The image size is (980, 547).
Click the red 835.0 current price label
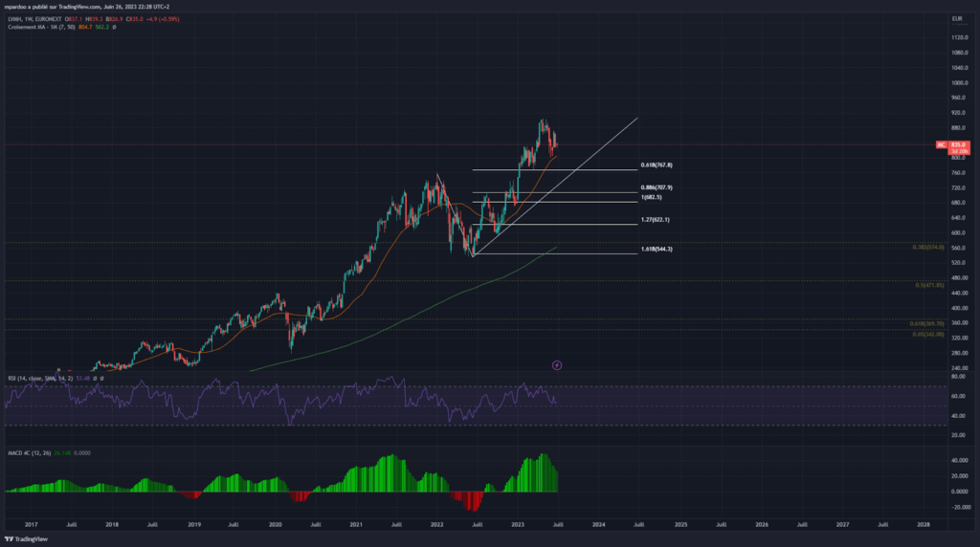pyautogui.click(x=957, y=144)
